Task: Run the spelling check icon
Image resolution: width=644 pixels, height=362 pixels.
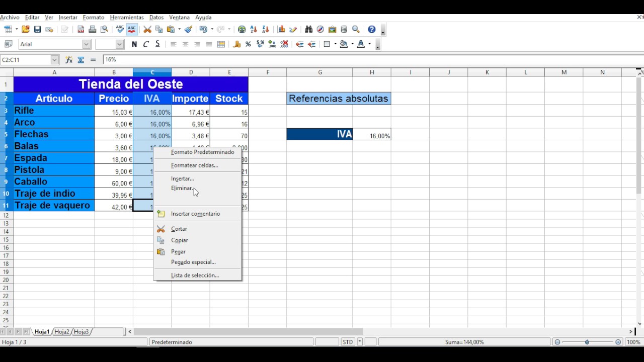Action: pyautogui.click(x=120, y=30)
